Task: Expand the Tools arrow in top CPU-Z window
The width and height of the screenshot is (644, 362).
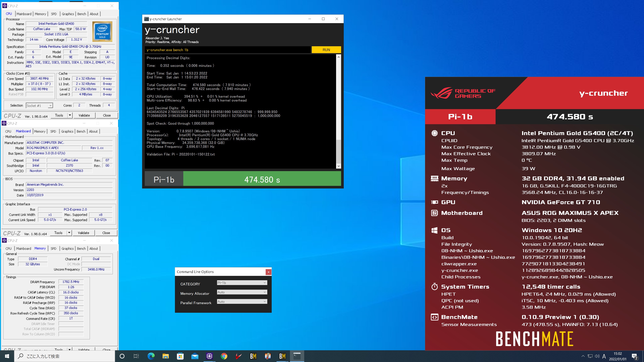Action: click(70, 115)
